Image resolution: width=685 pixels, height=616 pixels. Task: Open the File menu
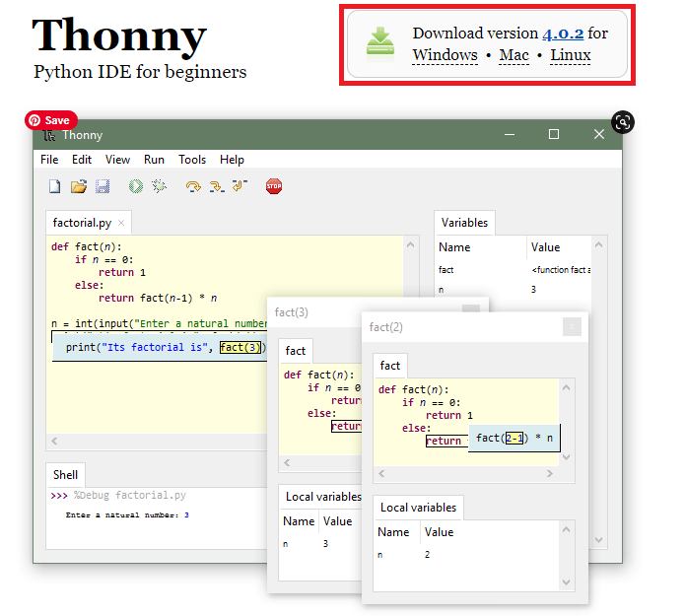(x=49, y=160)
